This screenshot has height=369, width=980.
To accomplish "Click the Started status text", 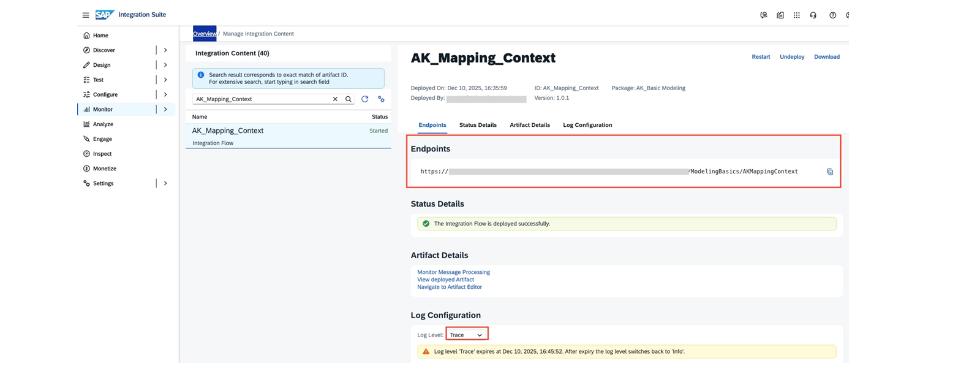I will click(379, 131).
